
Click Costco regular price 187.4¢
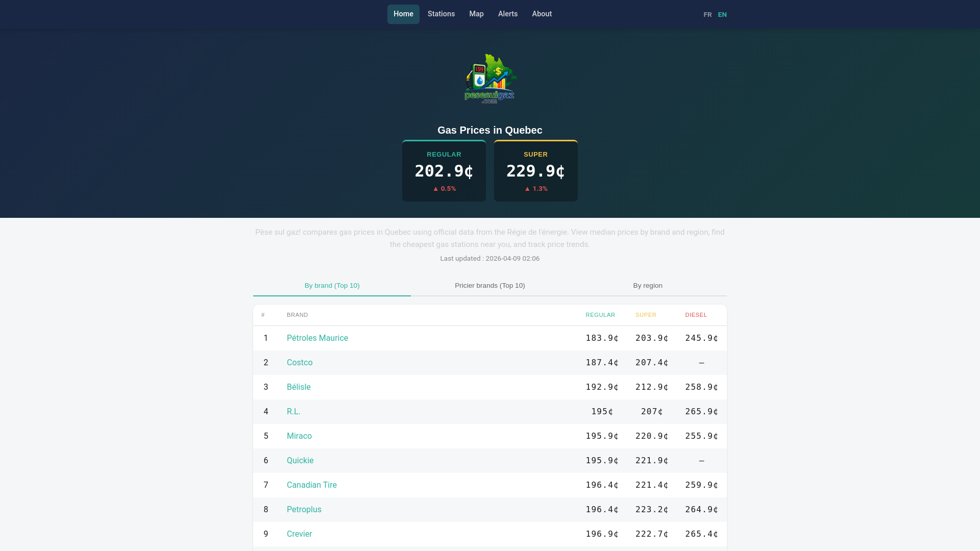(602, 363)
